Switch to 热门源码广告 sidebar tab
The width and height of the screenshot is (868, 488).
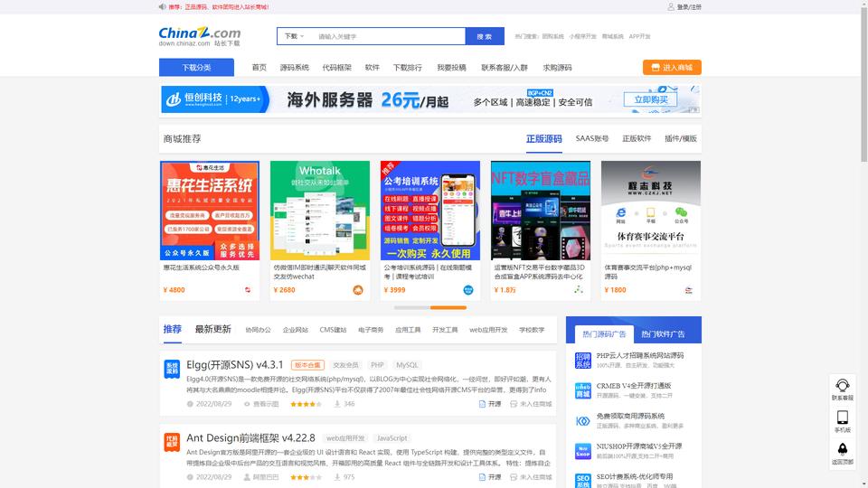point(604,334)
